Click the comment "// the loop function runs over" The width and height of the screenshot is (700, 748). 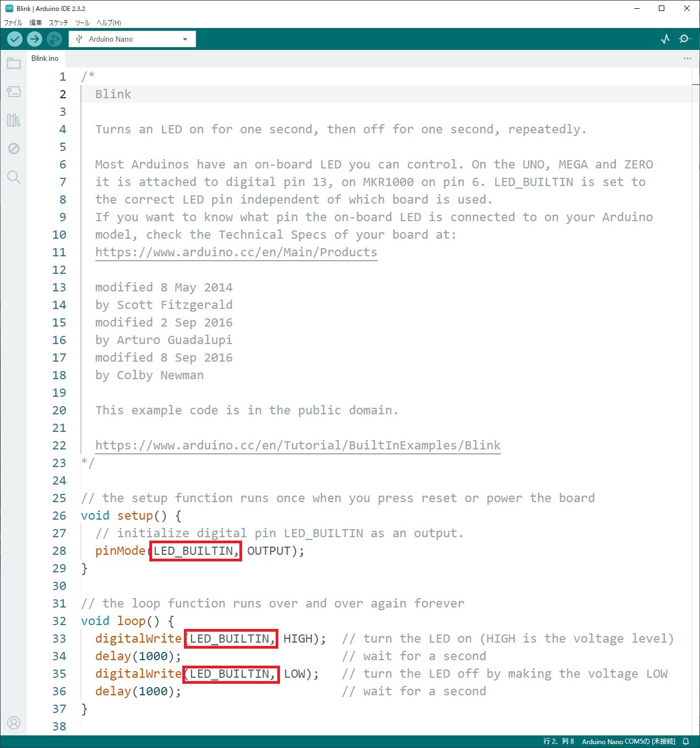click(272, 604)
